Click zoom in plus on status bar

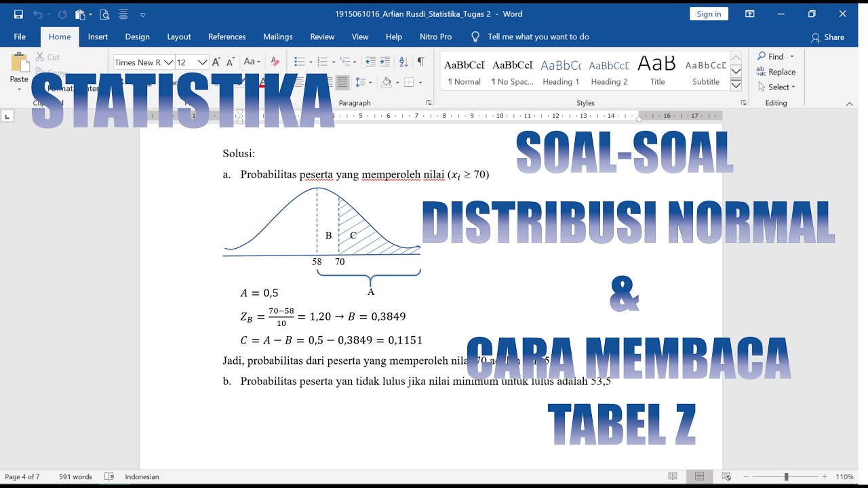pos(825,476)
